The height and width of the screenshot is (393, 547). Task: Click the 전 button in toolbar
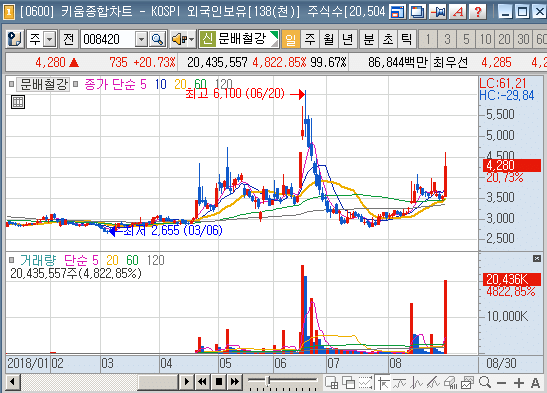pyautogui.click(x=68, y=39)
